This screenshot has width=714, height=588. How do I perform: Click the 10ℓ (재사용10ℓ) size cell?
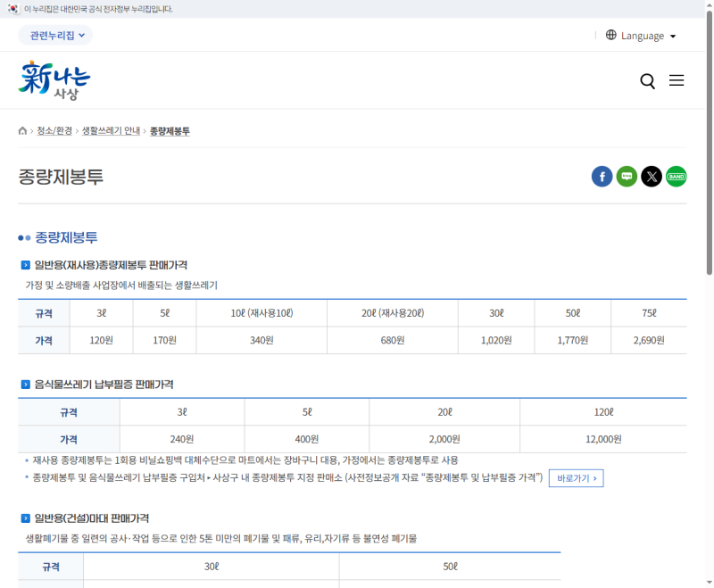coord(262,313)
